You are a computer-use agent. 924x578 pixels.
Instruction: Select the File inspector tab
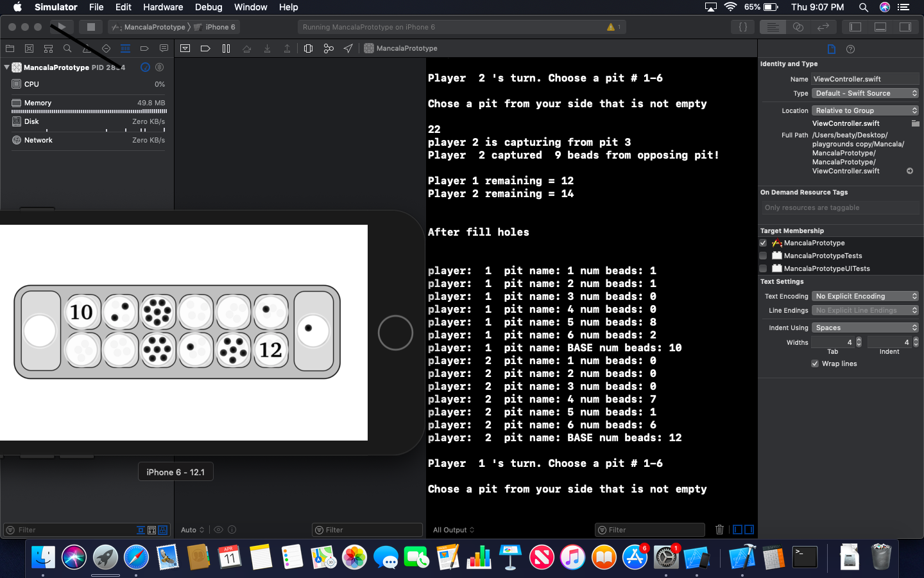pyautogui.click(x=832, y=49)
